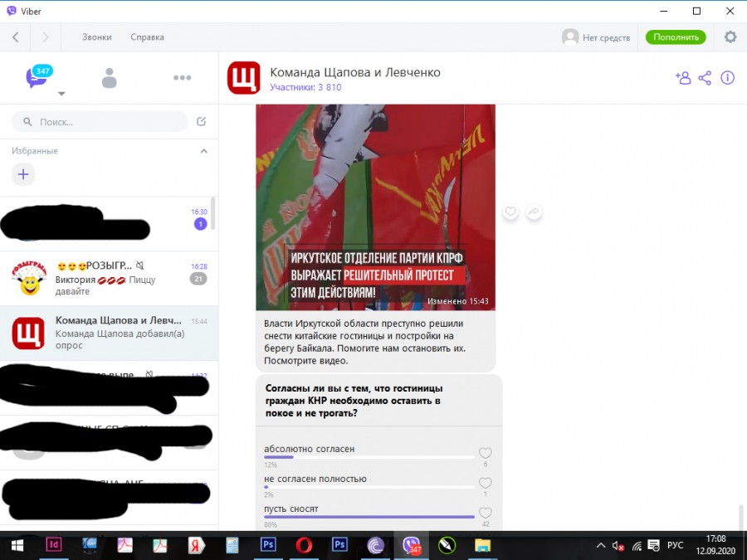Screen dimensions: 747x560
Task: Click the forward arrow on video message
Action: 534,212
